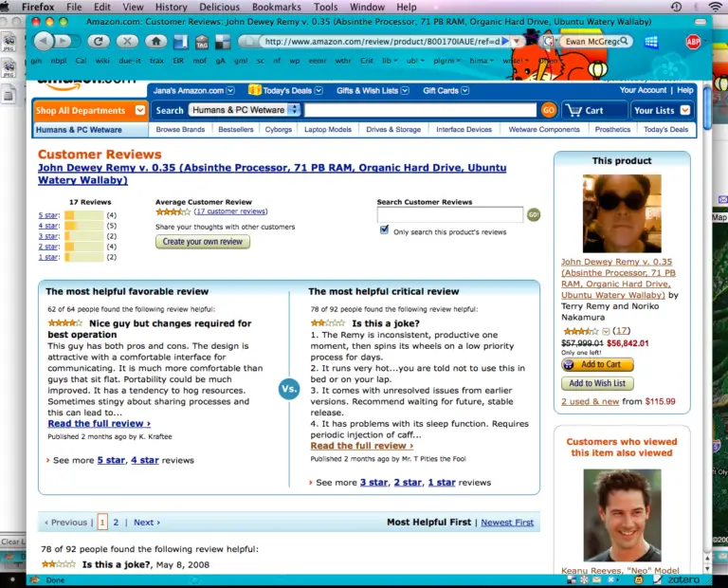Select the Prosthetics category tab
The width and height of the screenshot is (728, 588).
612,130
